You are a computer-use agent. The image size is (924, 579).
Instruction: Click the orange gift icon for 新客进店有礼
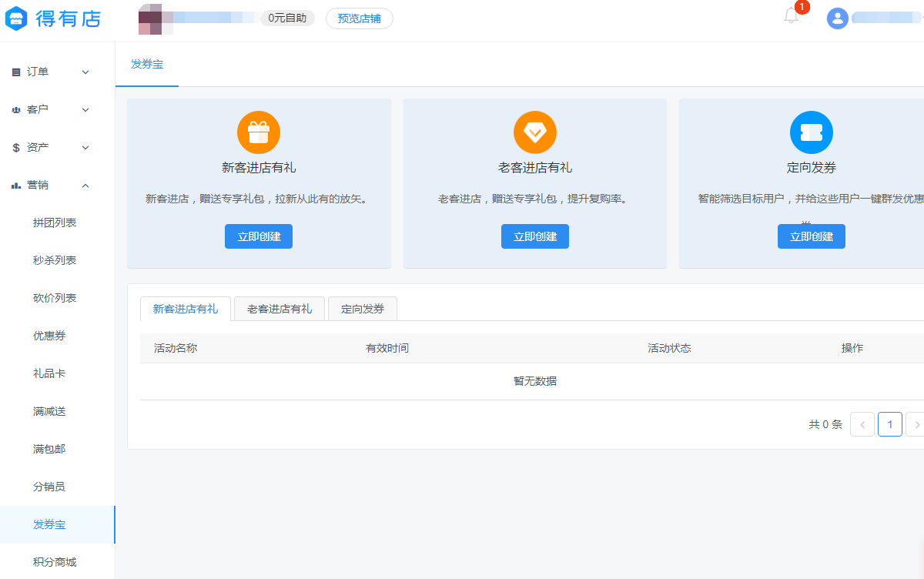259,132
